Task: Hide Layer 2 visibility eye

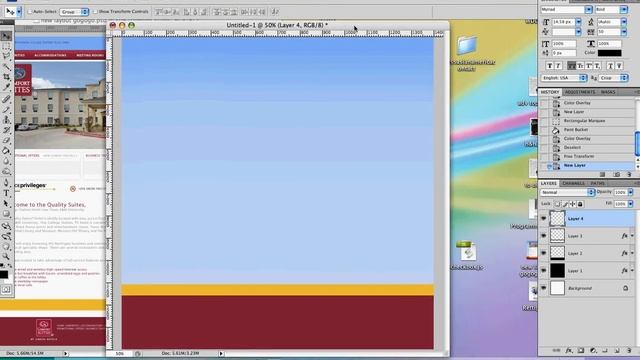Action: click(x=544, y=253)
